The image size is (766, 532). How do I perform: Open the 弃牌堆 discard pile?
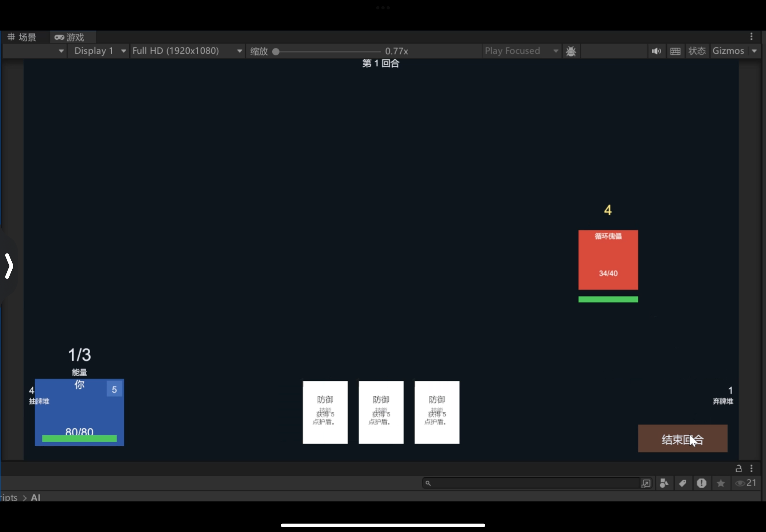pos(723,396)
